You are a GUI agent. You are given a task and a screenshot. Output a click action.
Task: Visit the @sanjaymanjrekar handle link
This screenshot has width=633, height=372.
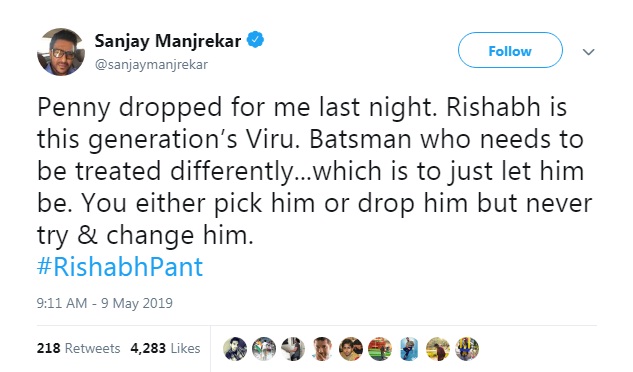pos(151,65)
